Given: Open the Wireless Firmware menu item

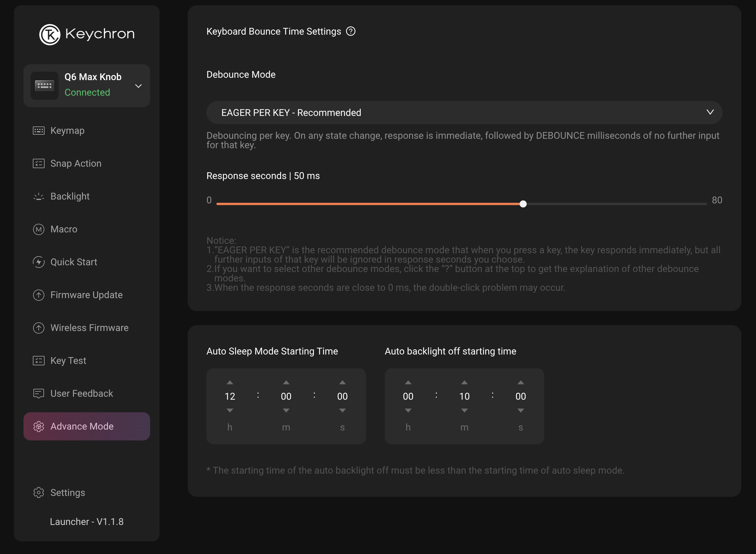Looking at the screenshot, I should point(89,328).
